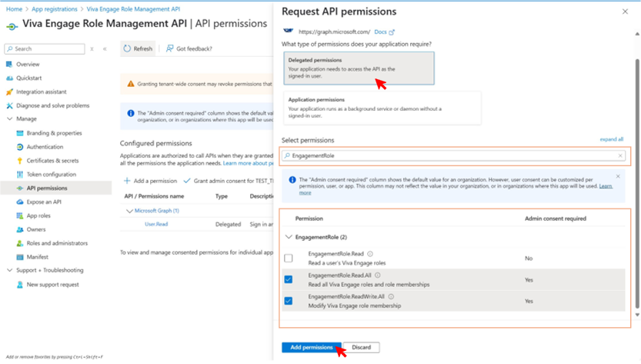Check the EngagementRole.Read permission checkbox
This screenshot has height=364, width=641.
pos(289,258)
